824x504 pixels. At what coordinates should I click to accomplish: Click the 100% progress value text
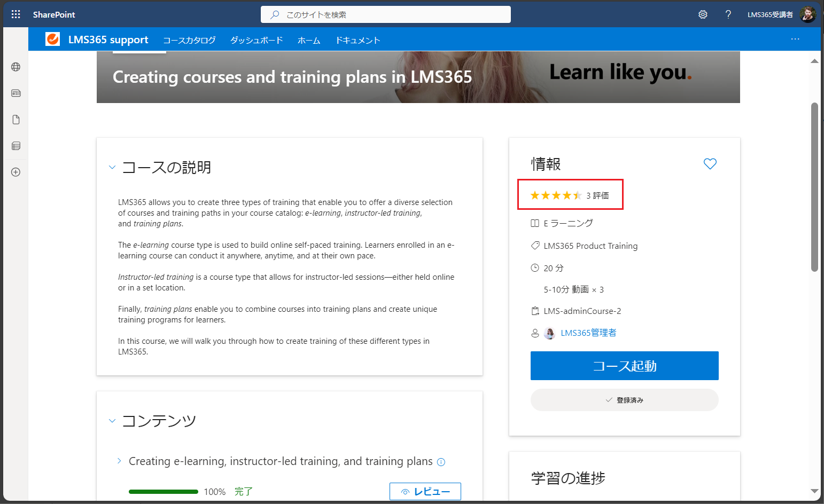click(x=215, y=492)
